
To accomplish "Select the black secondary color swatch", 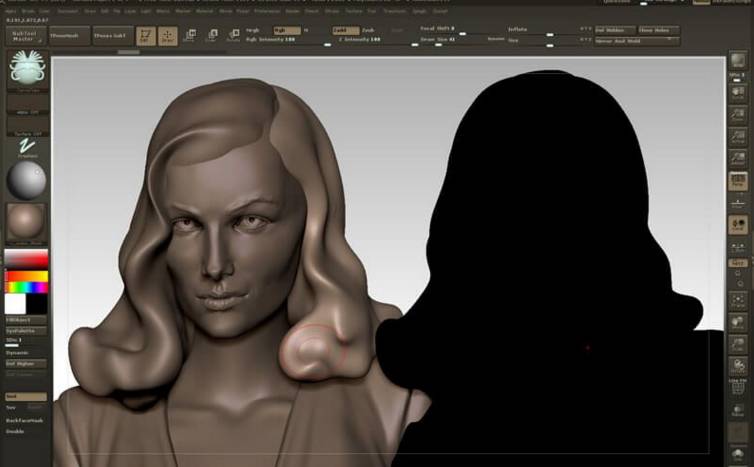I will 37,304.
